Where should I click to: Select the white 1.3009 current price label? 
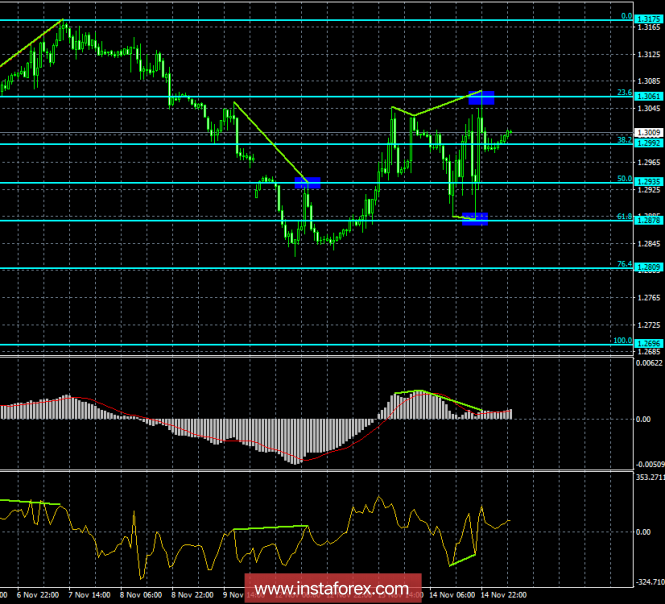649,132
